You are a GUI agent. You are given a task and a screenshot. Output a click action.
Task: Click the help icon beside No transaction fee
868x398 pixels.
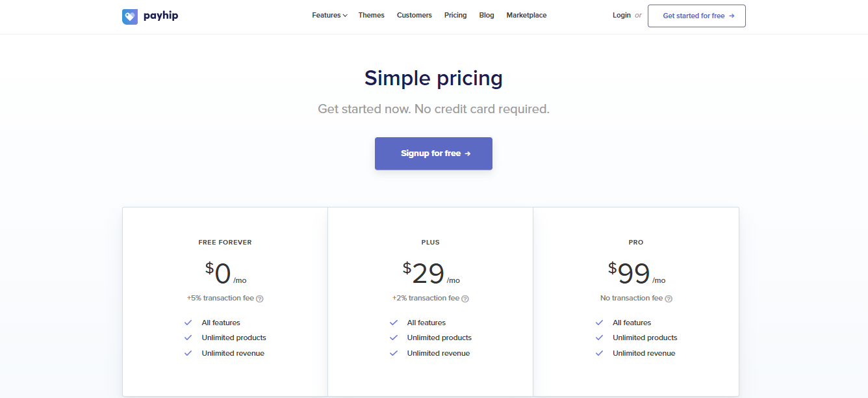(x=669, y=298)
